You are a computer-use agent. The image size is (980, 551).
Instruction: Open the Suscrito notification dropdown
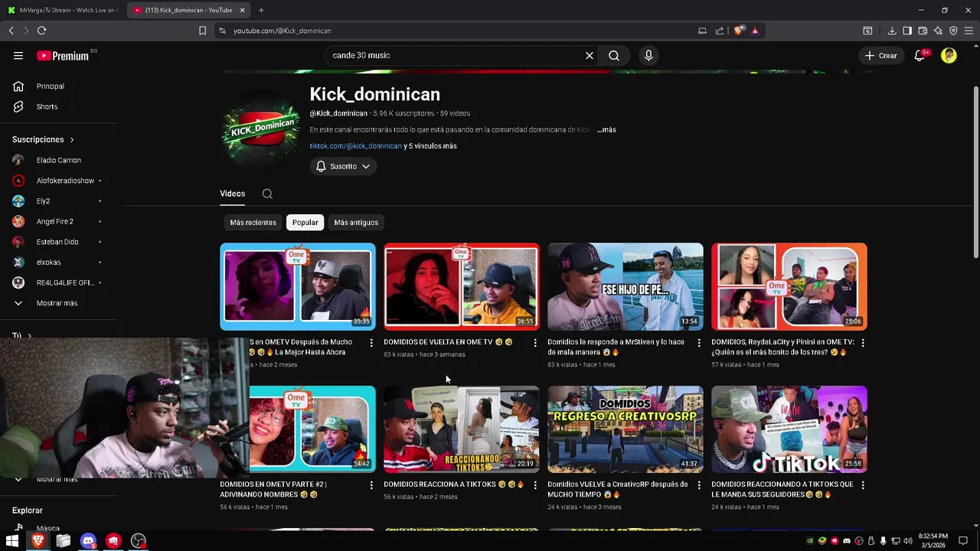343,166
